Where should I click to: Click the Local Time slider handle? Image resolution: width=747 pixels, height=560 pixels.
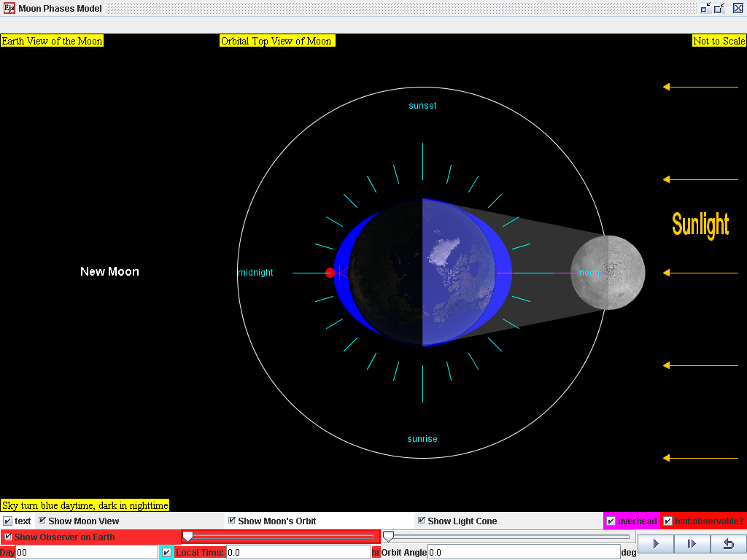tap(187, 537)
